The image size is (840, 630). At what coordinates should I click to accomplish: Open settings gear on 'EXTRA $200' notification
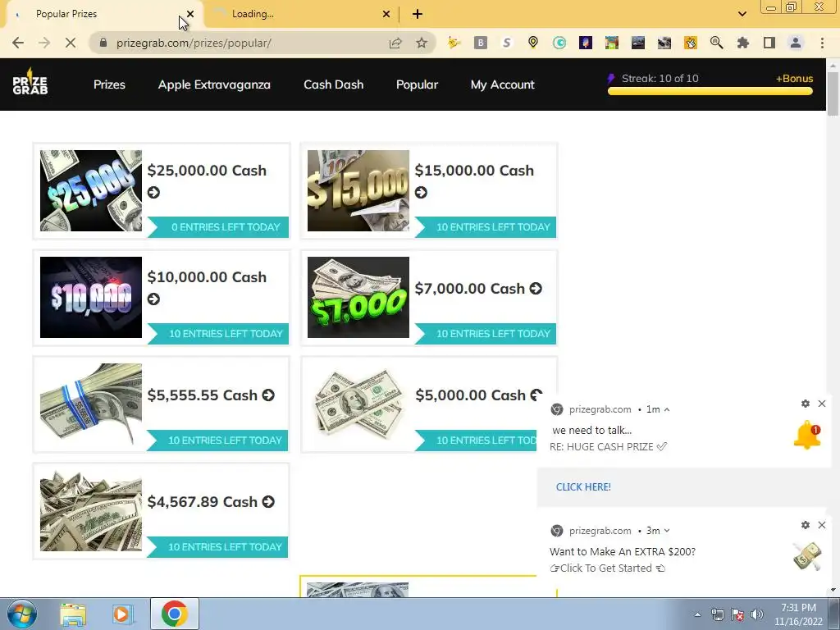[806, 525]
